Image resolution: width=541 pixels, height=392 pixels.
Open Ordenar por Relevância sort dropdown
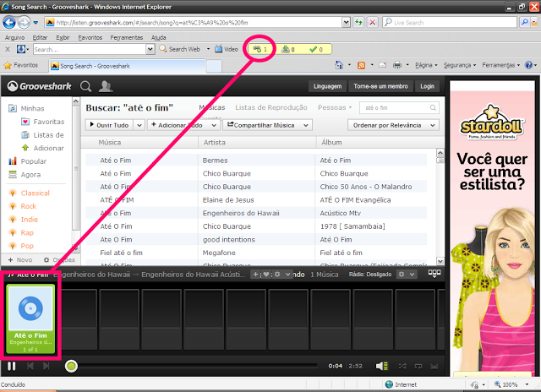click(393, 125)
